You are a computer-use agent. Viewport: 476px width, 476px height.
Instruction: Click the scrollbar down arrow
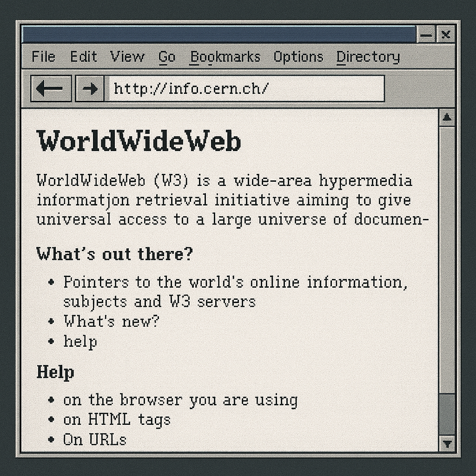tap(447, 444)
